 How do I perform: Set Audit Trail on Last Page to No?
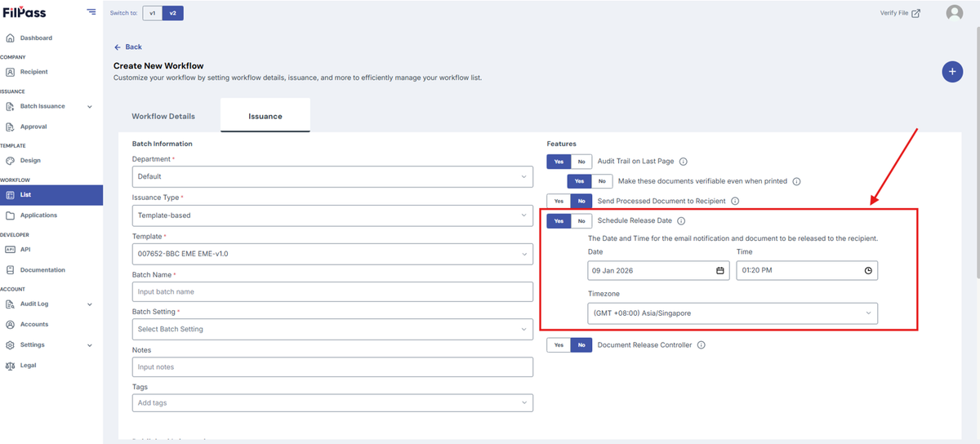581,162
